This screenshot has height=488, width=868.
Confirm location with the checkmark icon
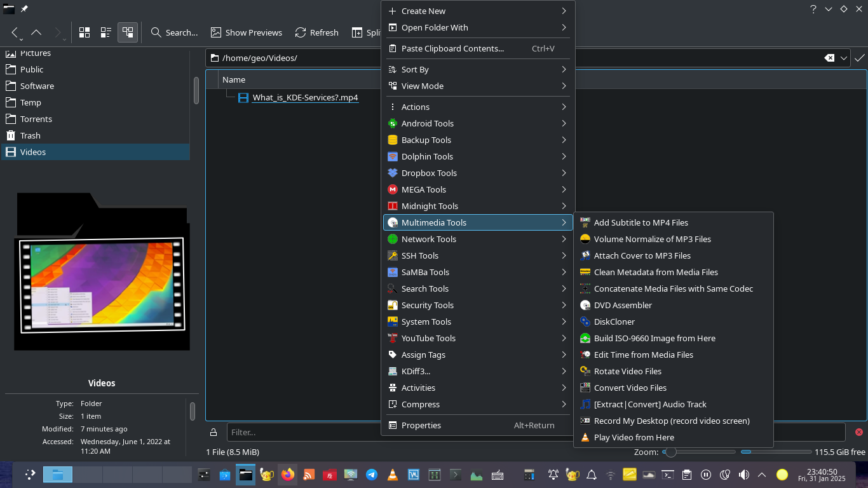tap(860, 58)
